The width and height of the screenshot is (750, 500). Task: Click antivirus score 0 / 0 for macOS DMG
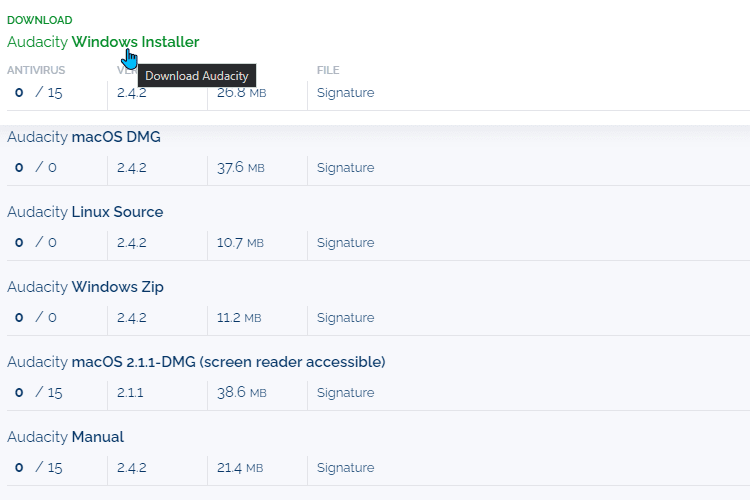(36, 168)
